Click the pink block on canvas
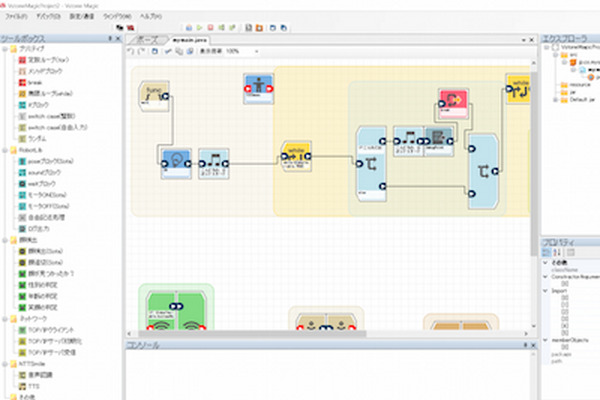The width and height of the screenshot is (600, 400). 452,101
